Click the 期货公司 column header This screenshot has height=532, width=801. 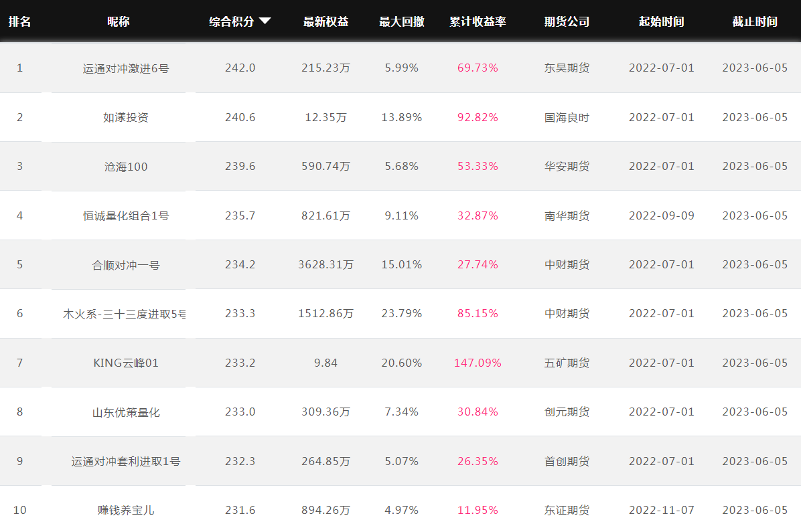(567, 21)
